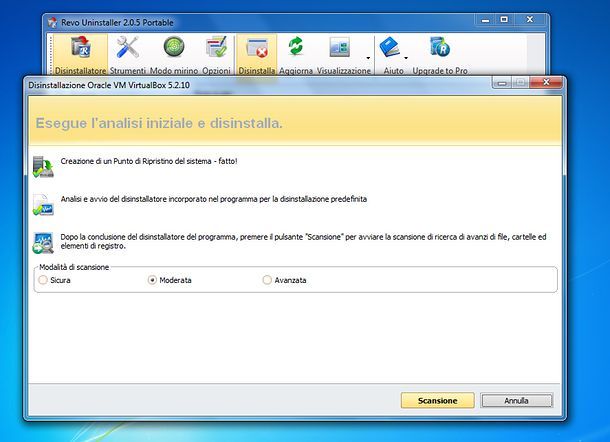The height and width of the screenshot is (442, 610).
Task: Open the Visualizzazione view icon
Action: pyautogui.click(x=340, y=47)
